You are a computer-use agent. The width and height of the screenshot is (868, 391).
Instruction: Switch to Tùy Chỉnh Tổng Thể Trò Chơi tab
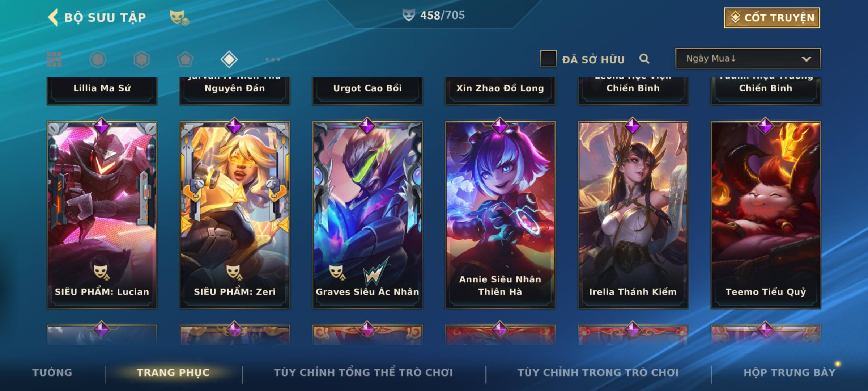tap(363, 372)
